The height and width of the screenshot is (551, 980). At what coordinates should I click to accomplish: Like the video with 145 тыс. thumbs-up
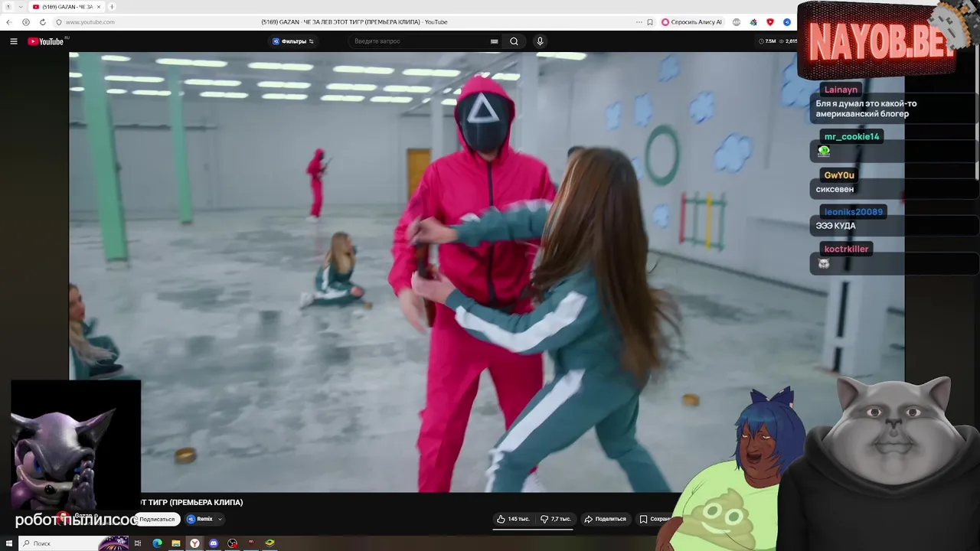[513, 519]
